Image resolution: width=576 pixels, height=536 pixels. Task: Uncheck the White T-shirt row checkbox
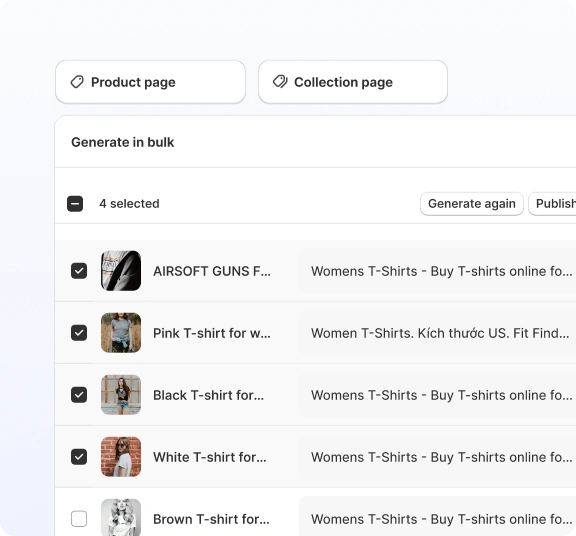click(79, 457)
